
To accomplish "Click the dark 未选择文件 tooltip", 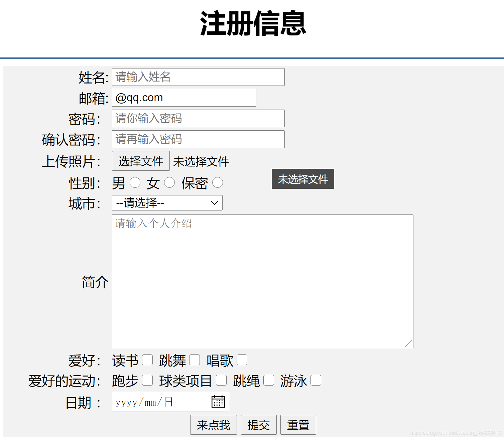I will click(303, 179).
